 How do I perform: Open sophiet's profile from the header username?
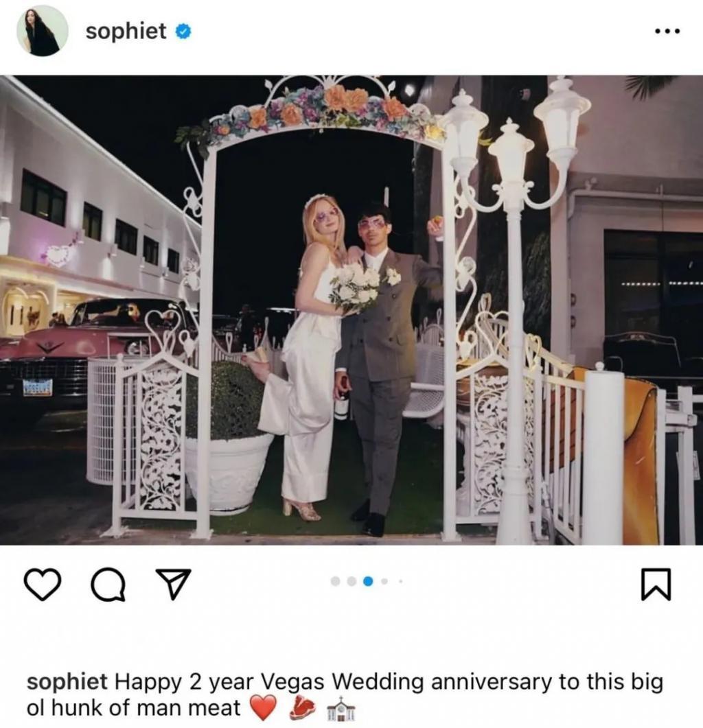[x=126, y=31]
